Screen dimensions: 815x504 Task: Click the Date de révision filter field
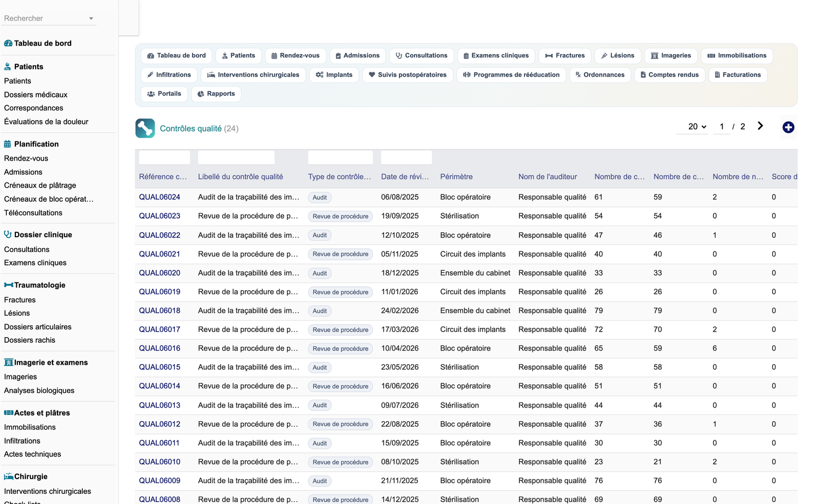[407, 157]
